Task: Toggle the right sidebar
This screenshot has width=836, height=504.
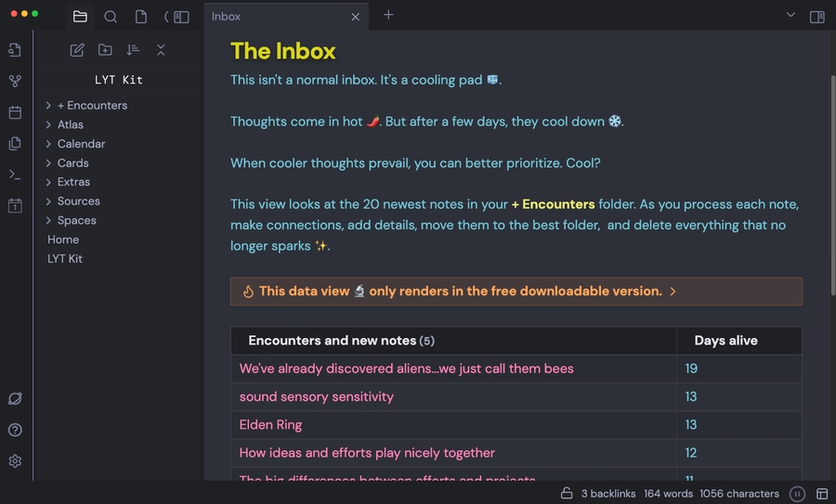Action: tap(817, 16)
